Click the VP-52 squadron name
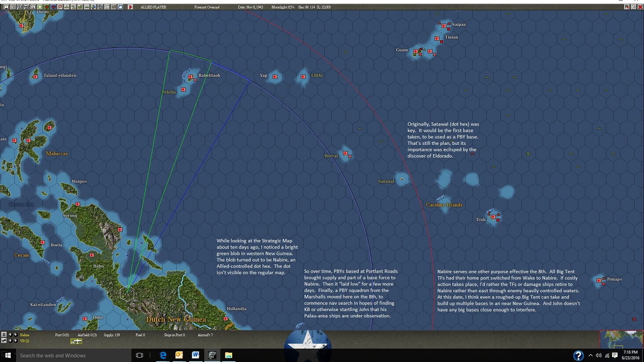 [x=24, y=341]
